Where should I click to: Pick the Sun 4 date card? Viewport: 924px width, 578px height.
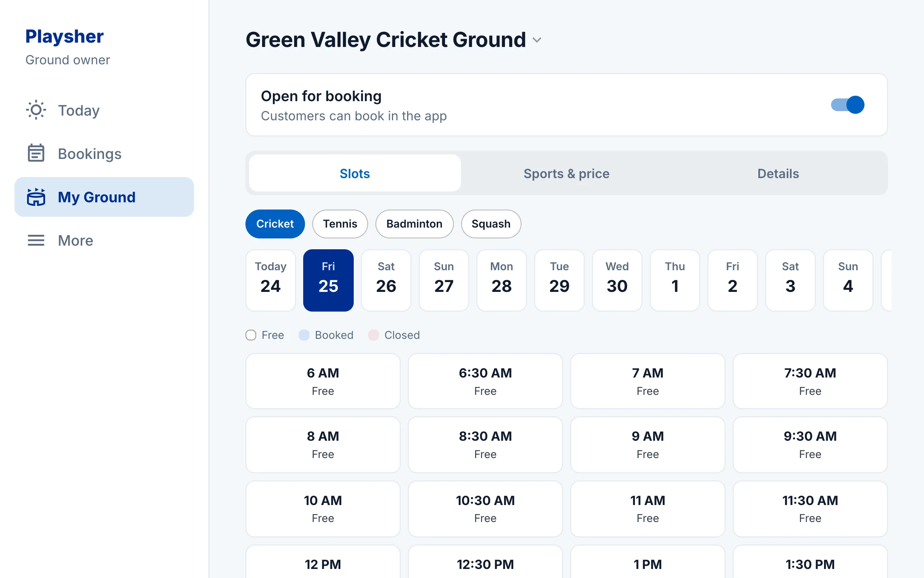848,280
